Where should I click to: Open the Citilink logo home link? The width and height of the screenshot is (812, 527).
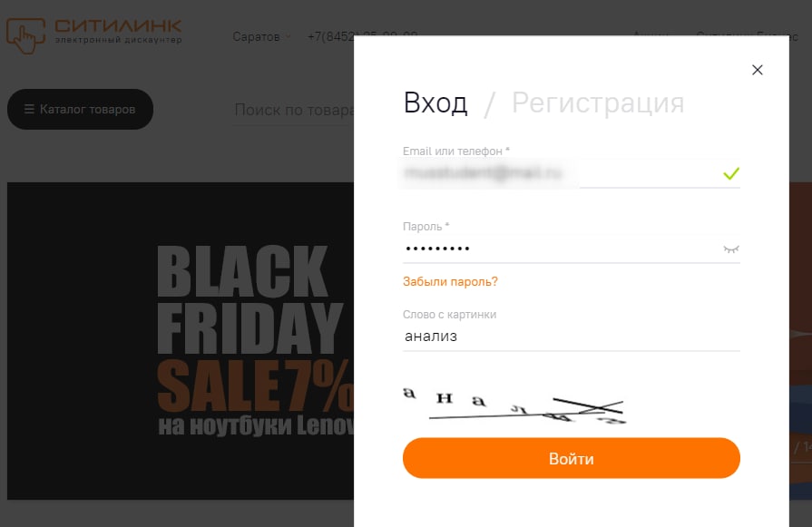[93, 35]
